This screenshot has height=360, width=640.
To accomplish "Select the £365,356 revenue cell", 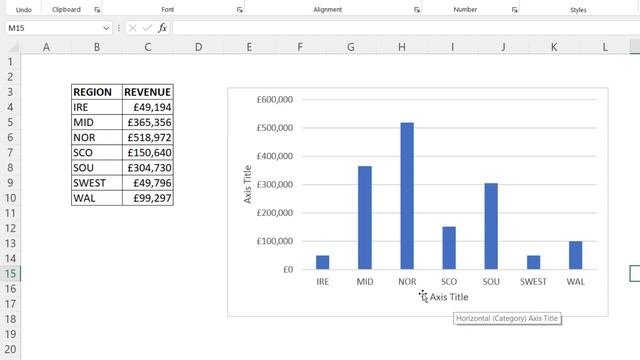I will (148, 122).
